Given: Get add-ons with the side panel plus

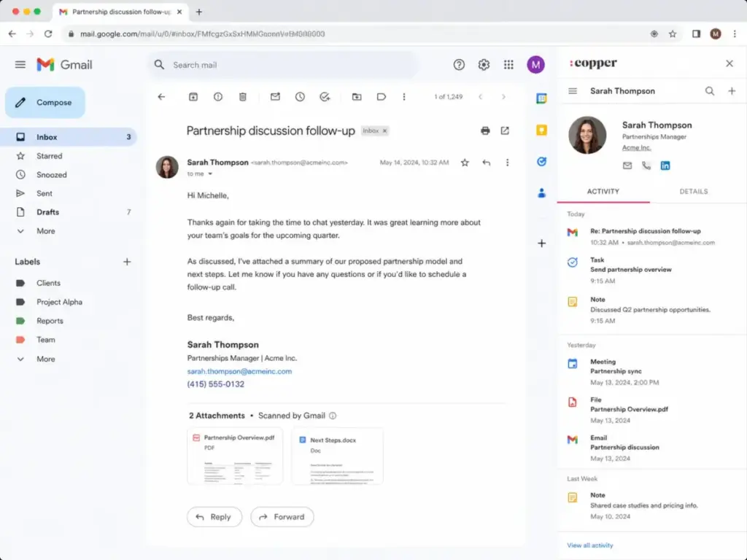Looking at the screenshot, I should tap(542, 244).
